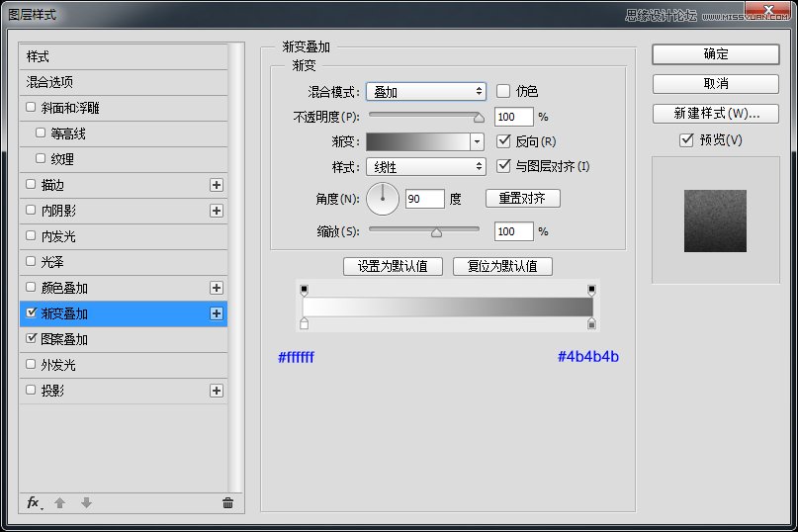Click the angle degrees input field
798x532 pixels.
click(425, 199)
